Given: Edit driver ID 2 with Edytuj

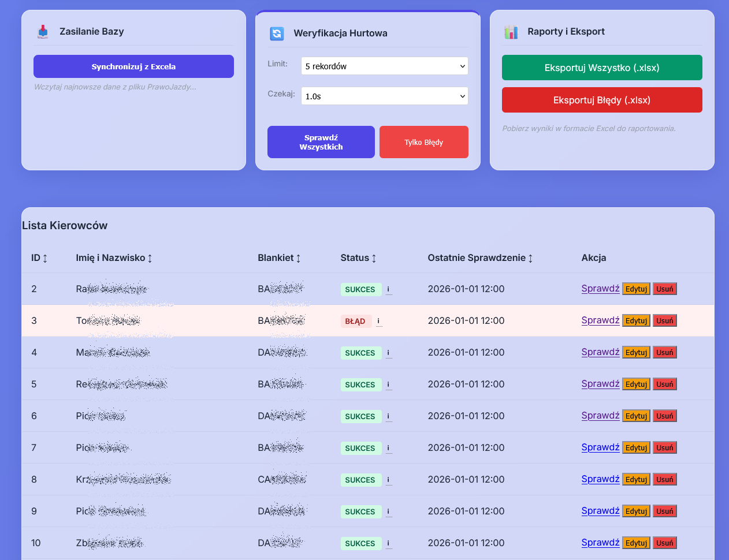Looking at the screenshot, I should pos(636,289).
